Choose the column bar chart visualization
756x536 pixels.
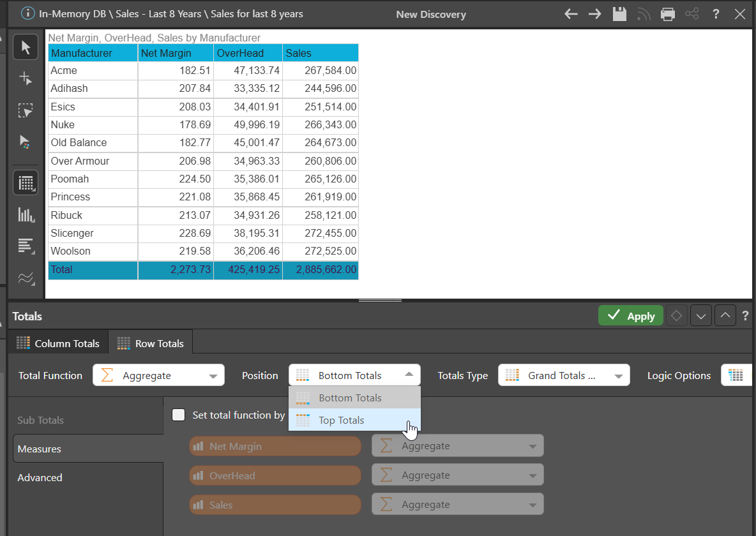26,214
